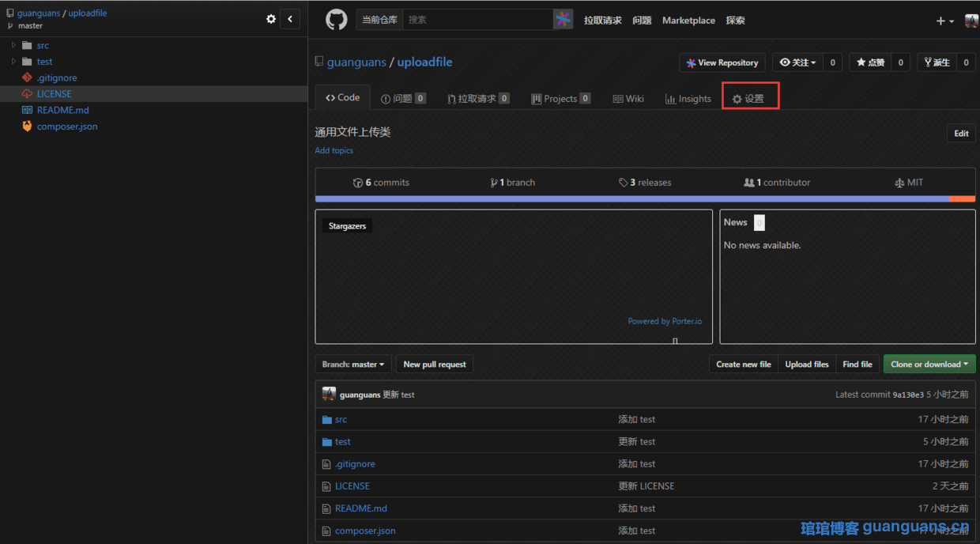Open commit hash 9a130e3 link
The height and width of the screenshot is (544, 980).
click(x=908, y=395)
